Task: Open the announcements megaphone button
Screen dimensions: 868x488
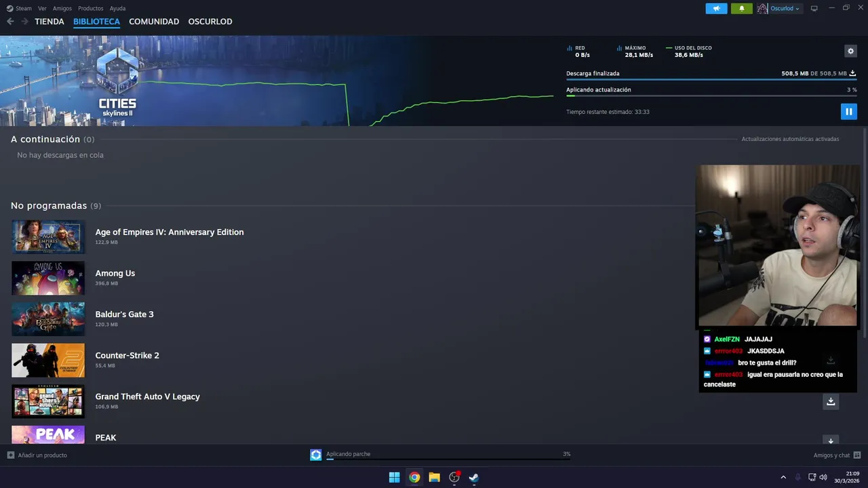Action: (716, 9)
